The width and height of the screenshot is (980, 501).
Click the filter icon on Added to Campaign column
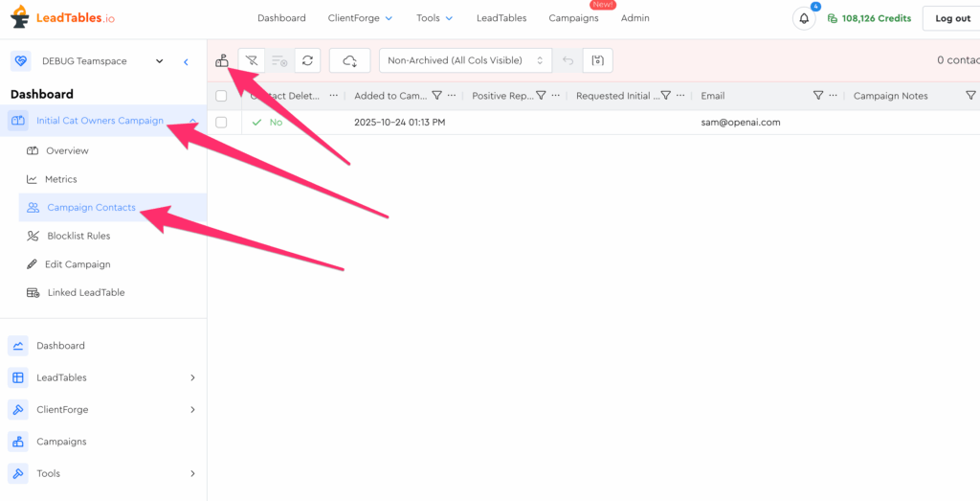437,96
